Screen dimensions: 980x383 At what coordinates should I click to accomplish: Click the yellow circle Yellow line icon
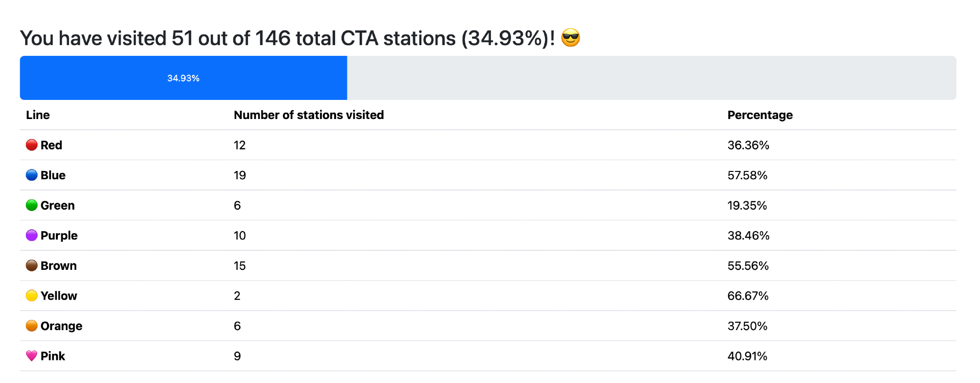31,296
